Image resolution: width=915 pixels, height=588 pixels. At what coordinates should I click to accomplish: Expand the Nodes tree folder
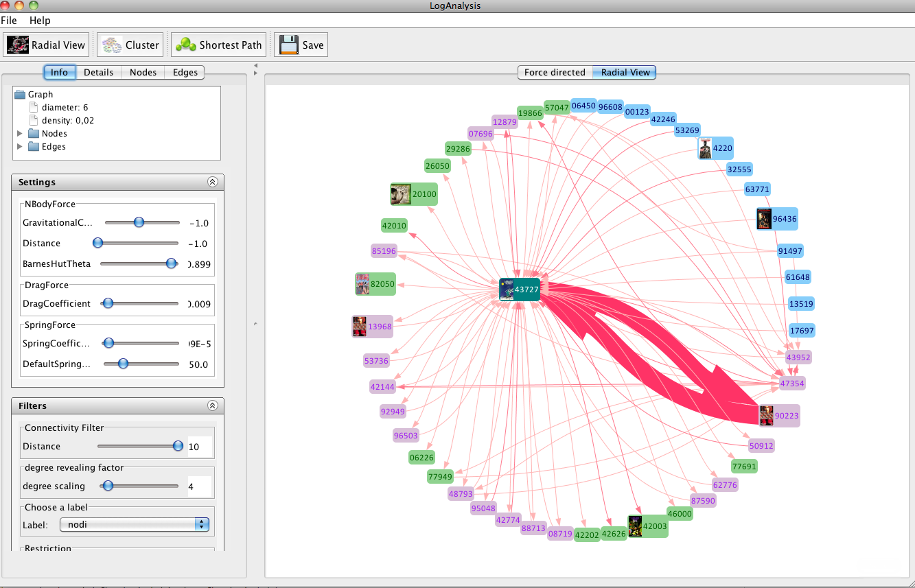click(x=20, y=134)
